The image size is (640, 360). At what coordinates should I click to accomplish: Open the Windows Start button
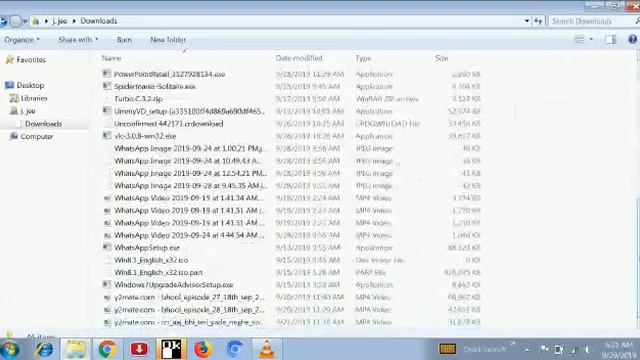pyautogui.click(x=10, y=349)
